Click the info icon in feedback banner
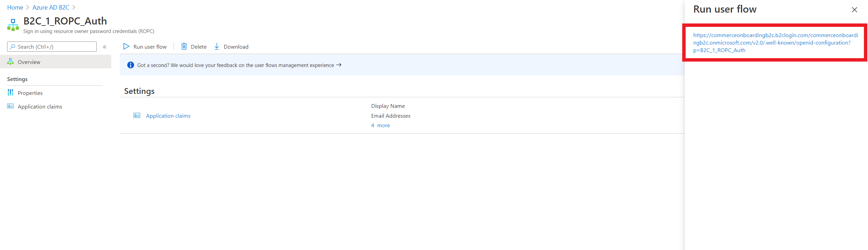 pos(131,65)
